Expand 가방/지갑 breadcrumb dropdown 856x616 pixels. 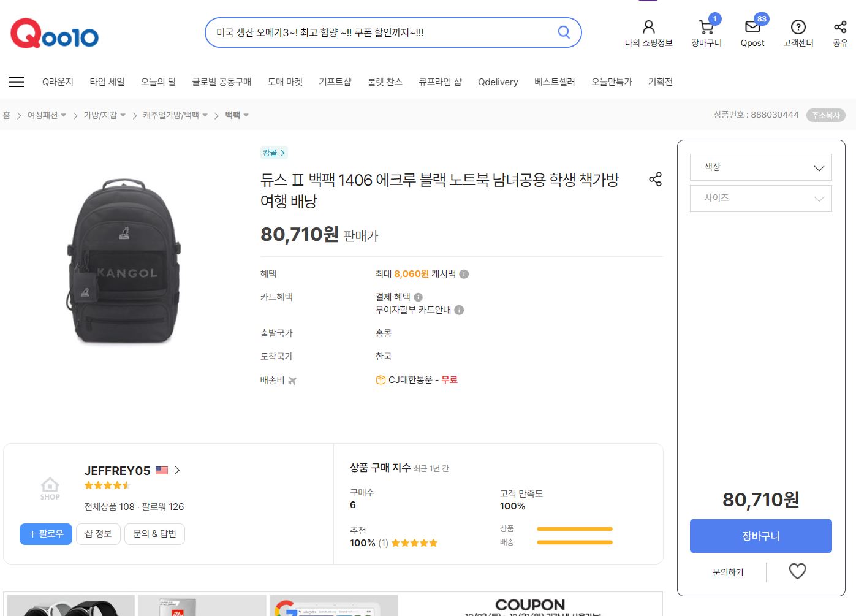(x=123, y=115)
